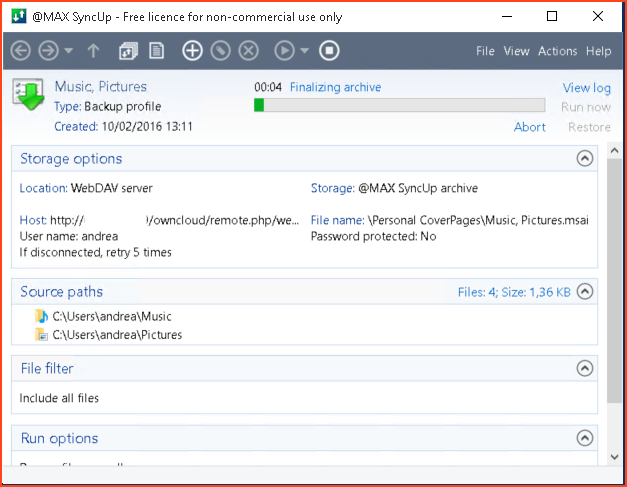Go back with the left arrow icon

pos(20,51)
